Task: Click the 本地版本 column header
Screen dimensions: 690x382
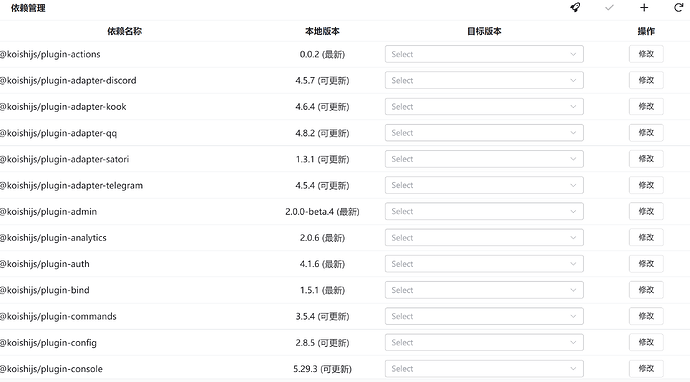Action: click(323, 31)
